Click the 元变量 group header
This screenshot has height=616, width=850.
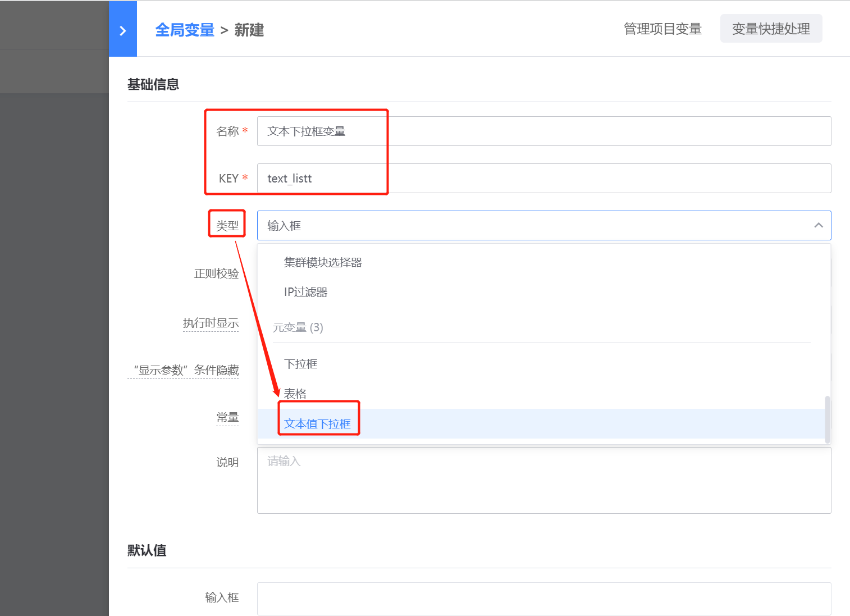298,327
